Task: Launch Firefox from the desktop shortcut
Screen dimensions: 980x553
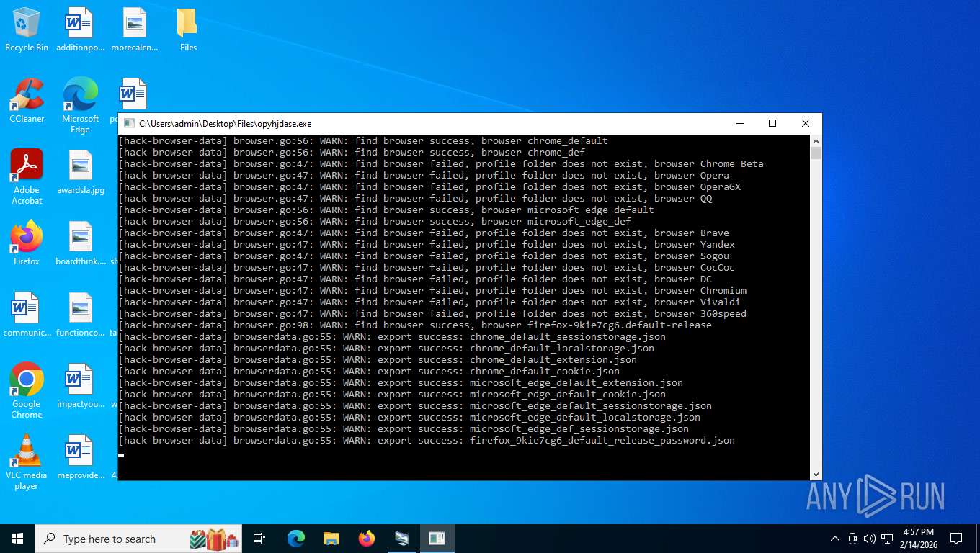Action: pyautogui.click(x=27, y=243)
